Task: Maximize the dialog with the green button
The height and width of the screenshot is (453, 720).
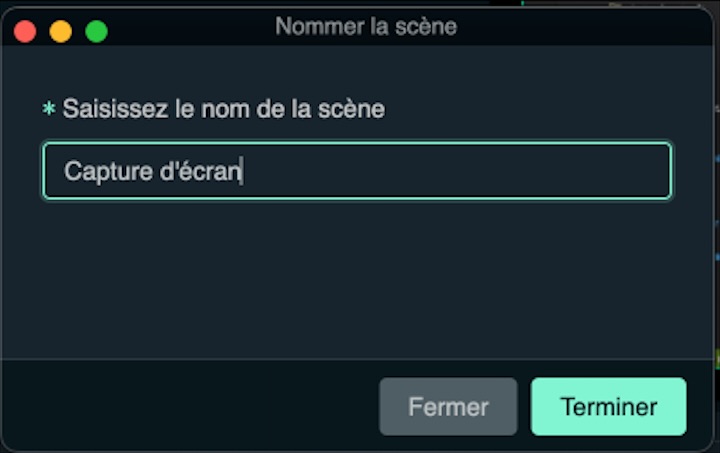Action: [x=96, y=31]
